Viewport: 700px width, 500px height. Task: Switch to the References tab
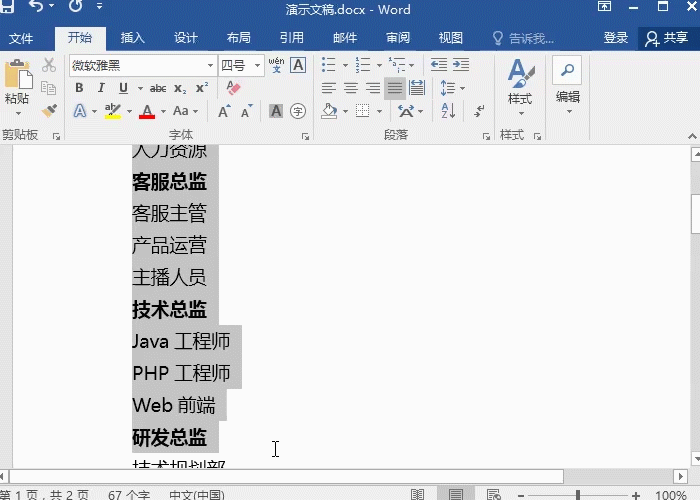click(292, 38)
